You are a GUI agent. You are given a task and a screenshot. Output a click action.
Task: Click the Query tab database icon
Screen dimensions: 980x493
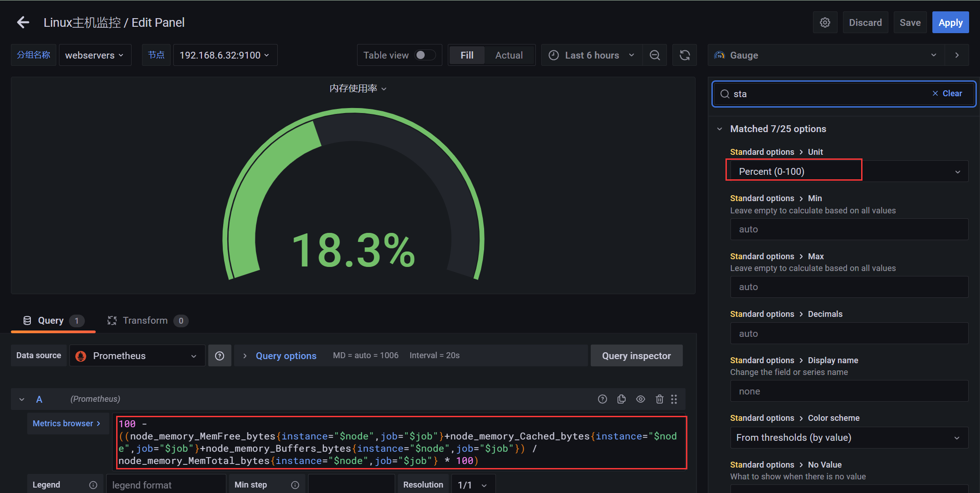click(27, 320)
